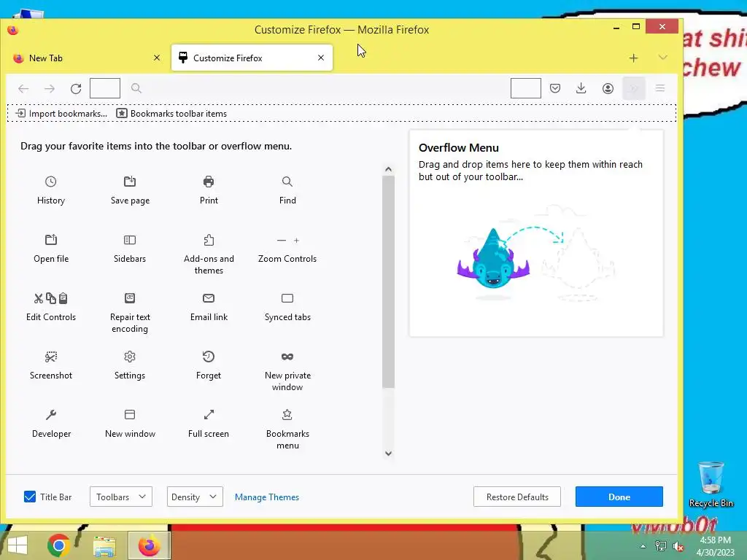
Task: Click the Synced tabs icon
Action: coord(287,298)
